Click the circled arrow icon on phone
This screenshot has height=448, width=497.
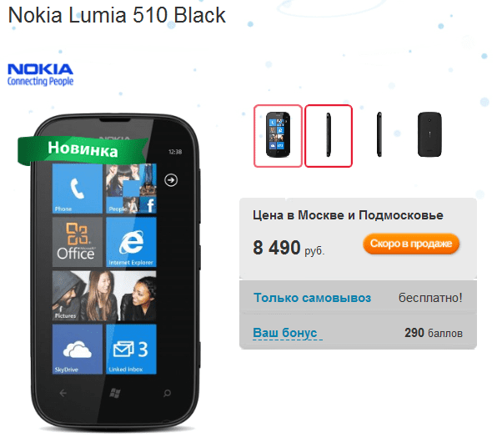[171, 180]
